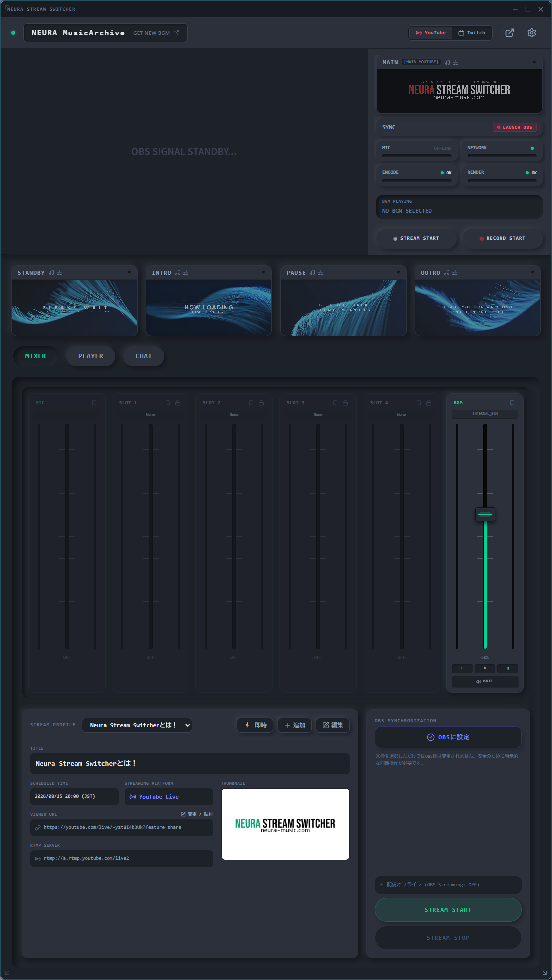Viewport: 552px width, 980px height.
Task: Click the music note icon on INTRO
Action: tap(178, 273)
